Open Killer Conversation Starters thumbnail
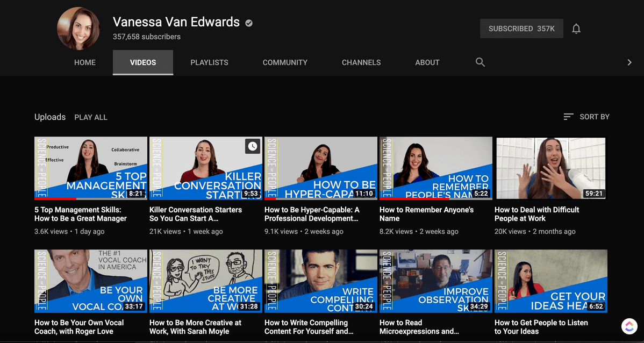Screen dimensions: 644x343 pyautogui.click(x=206, y=168)
